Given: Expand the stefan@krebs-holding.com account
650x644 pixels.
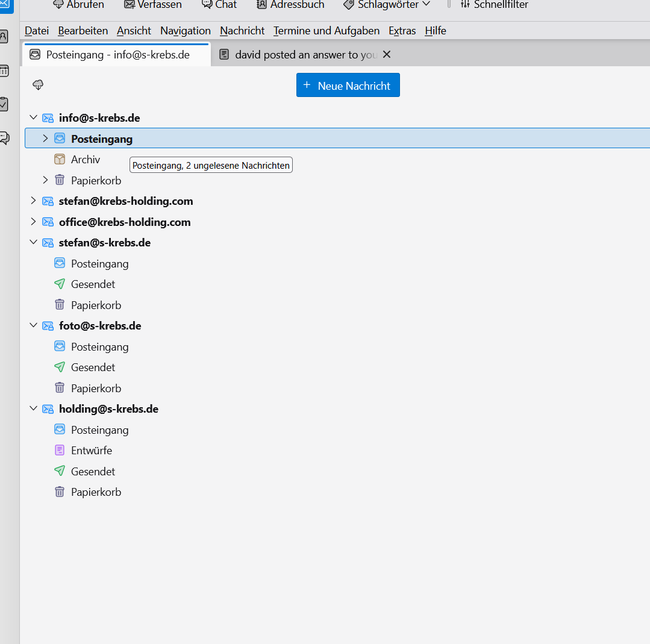Looking at the screenshot, I should click(33, 201).
